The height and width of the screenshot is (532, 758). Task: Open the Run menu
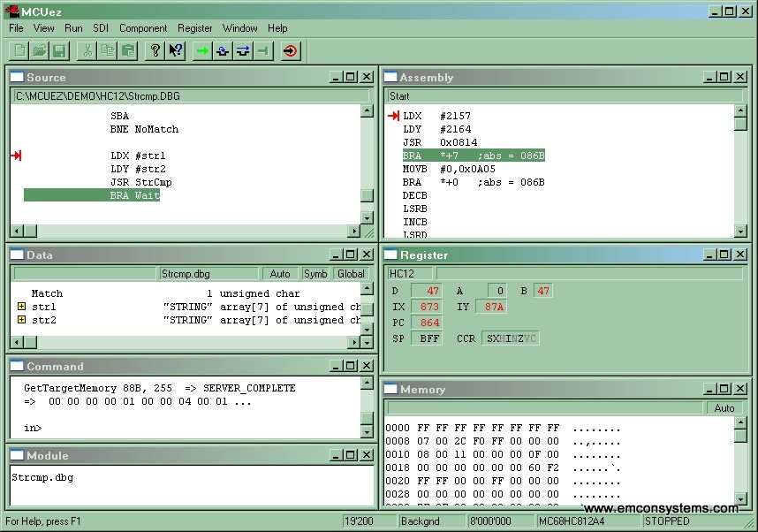coord(73,28)
